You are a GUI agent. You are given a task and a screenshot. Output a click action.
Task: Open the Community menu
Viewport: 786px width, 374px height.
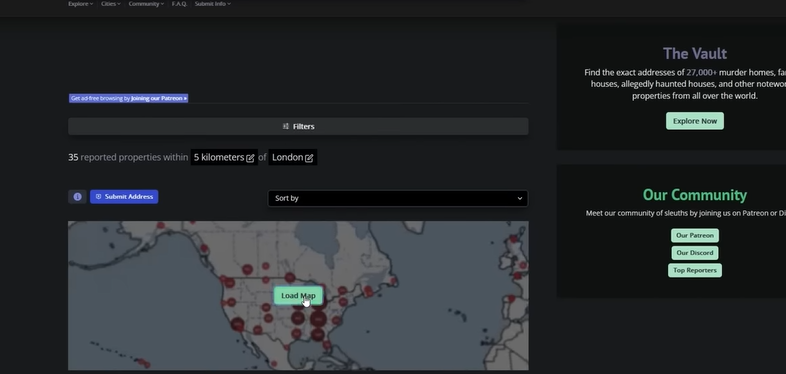(x=146, y=4)
